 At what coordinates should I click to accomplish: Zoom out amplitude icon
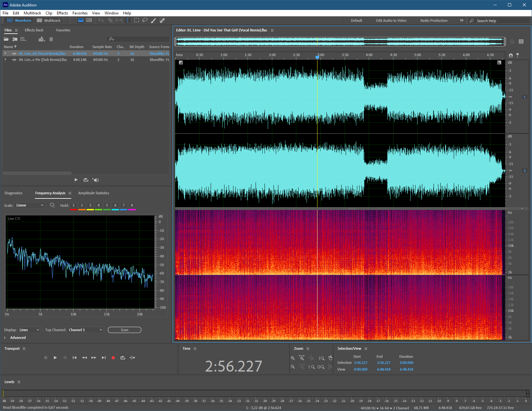292,367
